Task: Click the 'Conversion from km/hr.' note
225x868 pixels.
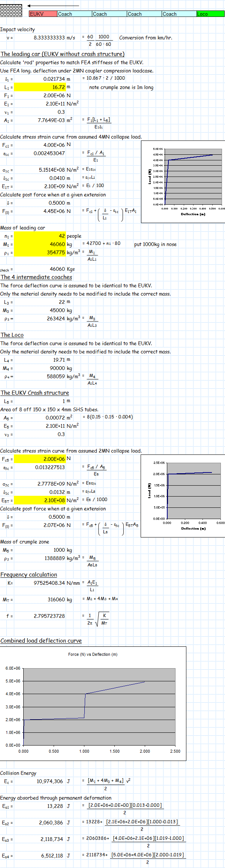Action: [x=146, y=38]
